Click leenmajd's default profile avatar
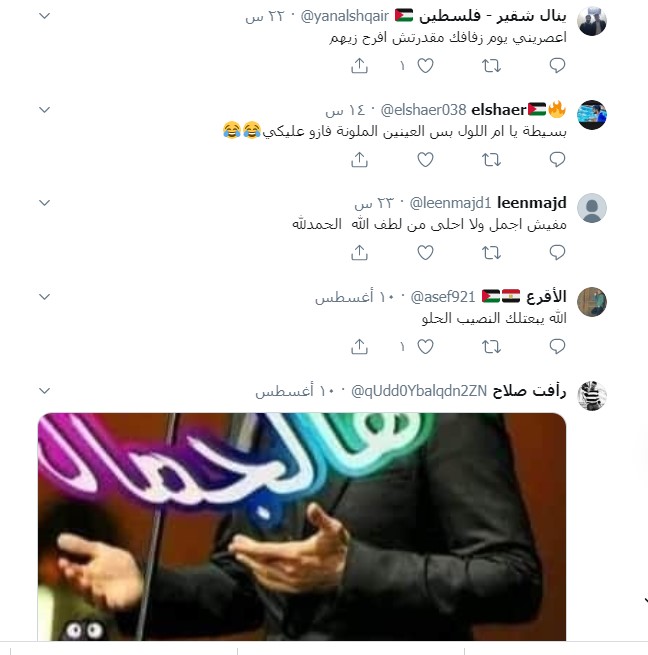This screenshot has height=655, width=648. (592, 208)
